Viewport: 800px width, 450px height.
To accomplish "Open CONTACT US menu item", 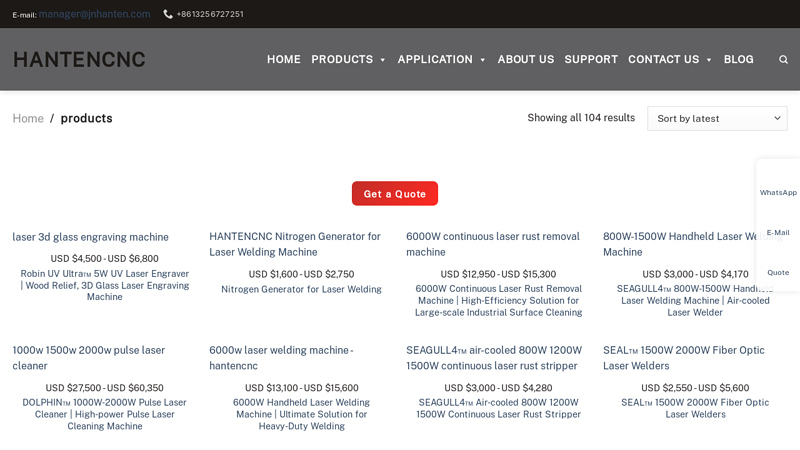I will point(663,59).
